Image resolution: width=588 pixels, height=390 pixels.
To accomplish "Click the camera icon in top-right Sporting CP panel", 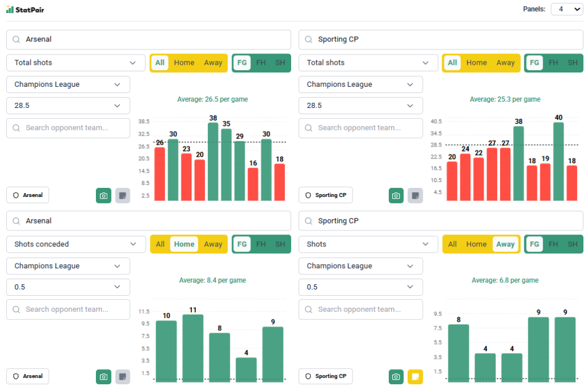I will (x=396, y=195).
